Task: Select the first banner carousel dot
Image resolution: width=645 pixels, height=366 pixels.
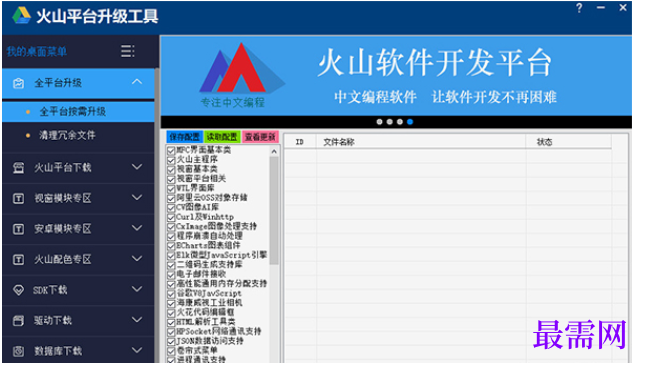Action: 379,122
